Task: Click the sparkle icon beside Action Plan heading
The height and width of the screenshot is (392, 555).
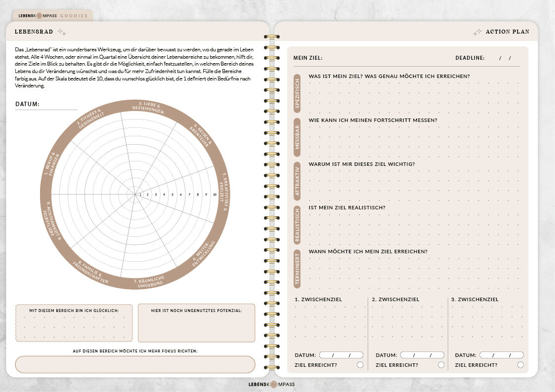Action: (477, 32)
